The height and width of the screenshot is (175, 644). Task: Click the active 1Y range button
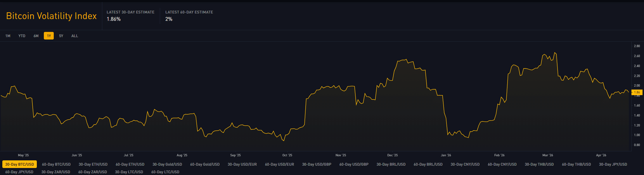point(49,36)
